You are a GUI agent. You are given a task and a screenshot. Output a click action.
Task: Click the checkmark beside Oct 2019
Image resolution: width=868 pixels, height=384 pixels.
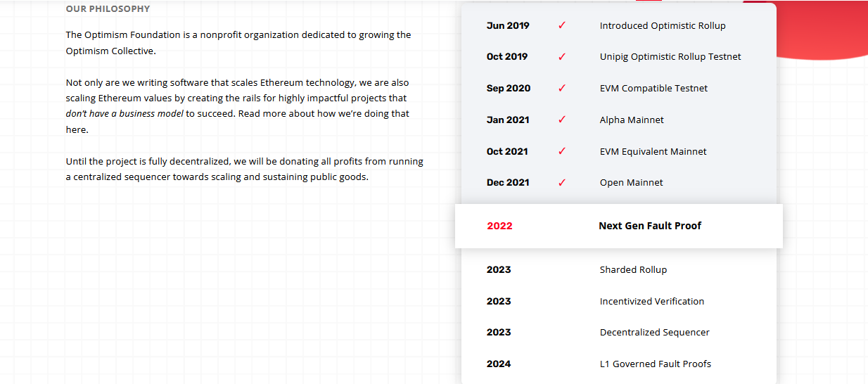tap(562, 57)
